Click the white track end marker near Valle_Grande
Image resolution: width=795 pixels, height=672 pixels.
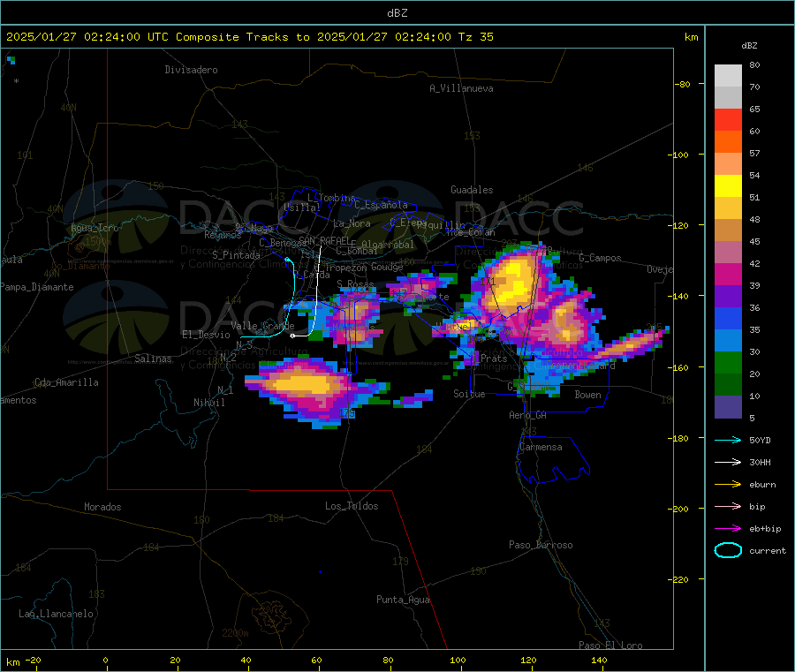[x=292, y=336]
